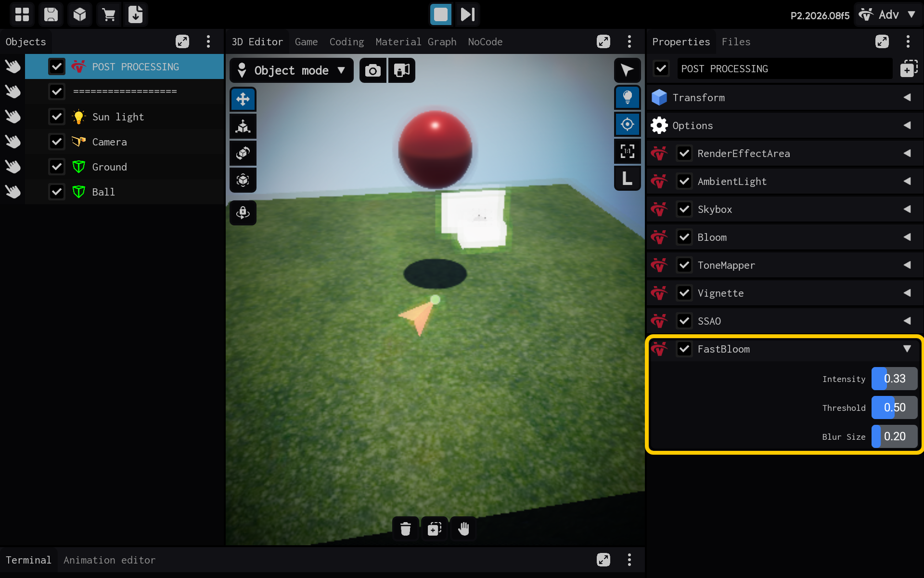Delete selected object with trash icon

(x=406, y=529)
